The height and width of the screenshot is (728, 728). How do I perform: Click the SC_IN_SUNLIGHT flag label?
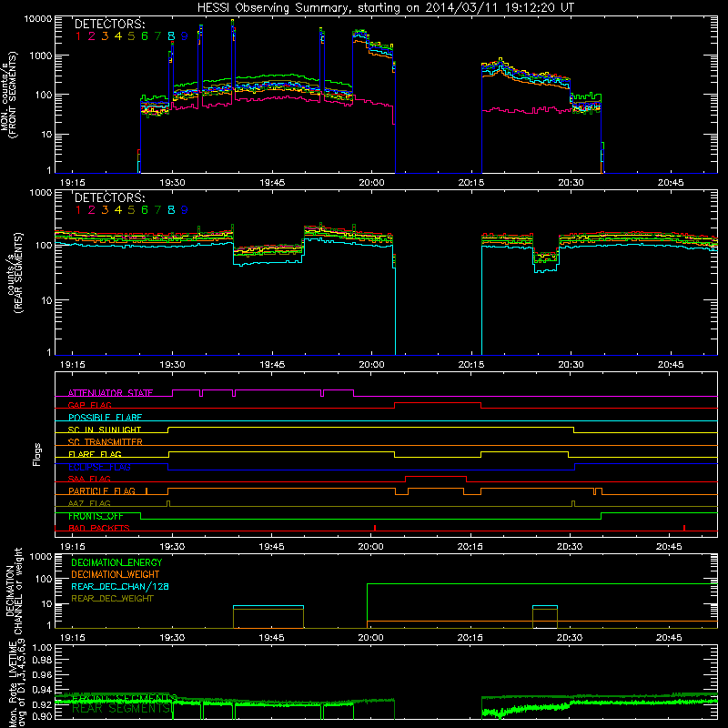(105, 430)
